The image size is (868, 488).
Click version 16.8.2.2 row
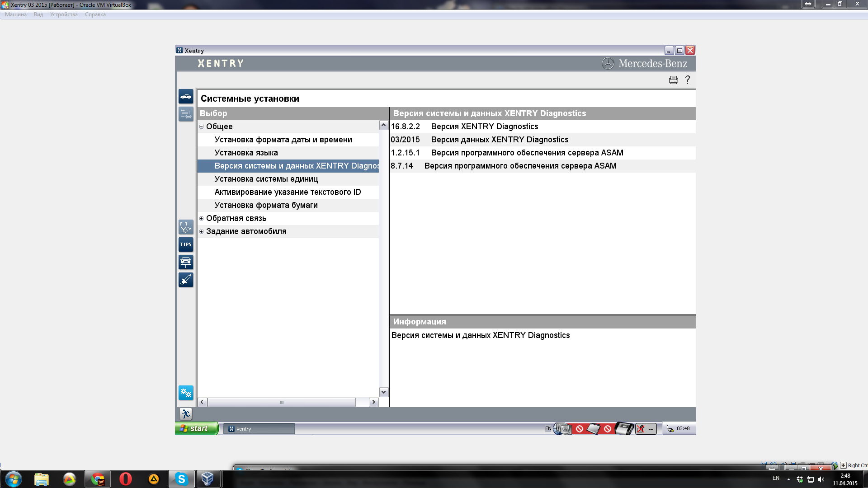point(542,127)
